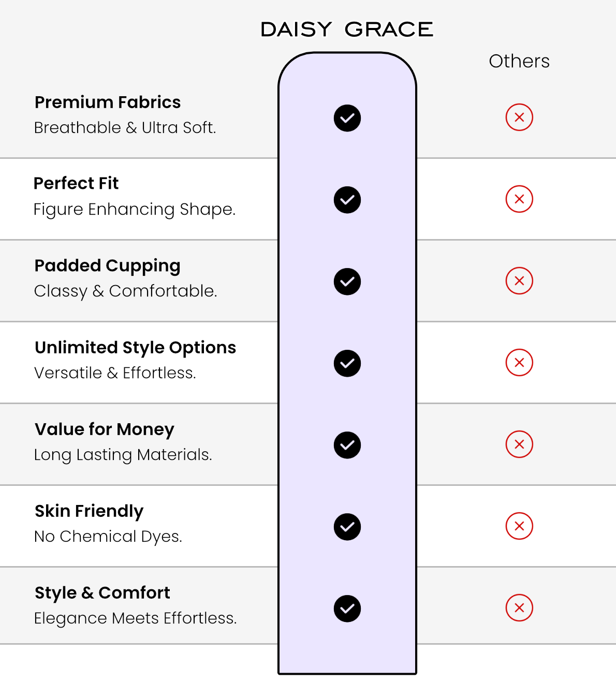
Task: Select the Value for Money checkmark
Action: [x=347, y=445]
